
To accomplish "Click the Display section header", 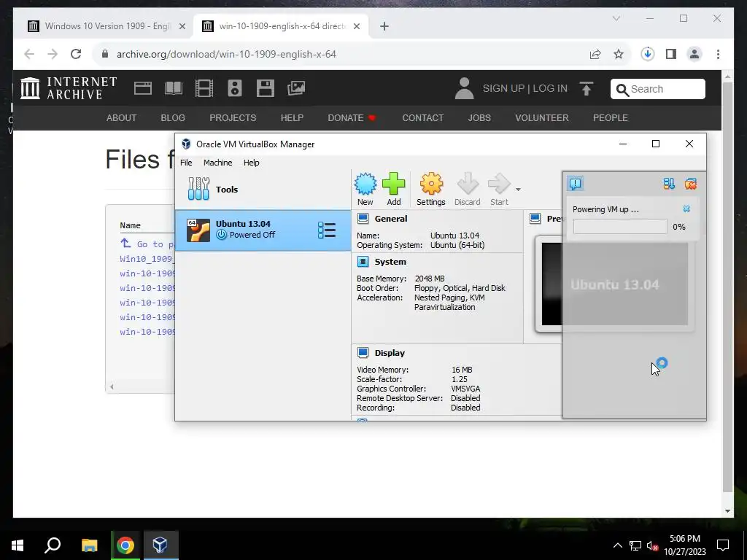I will tap(390, 353).
